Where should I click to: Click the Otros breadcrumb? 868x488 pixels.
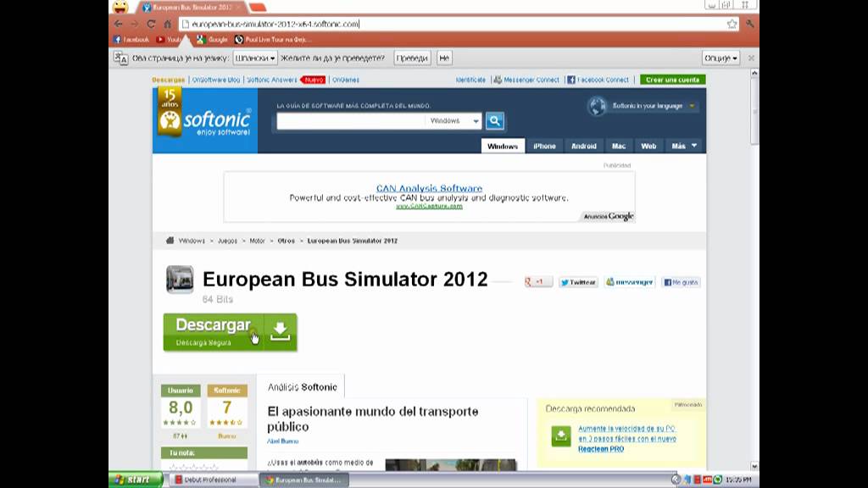tap(287, 241)
